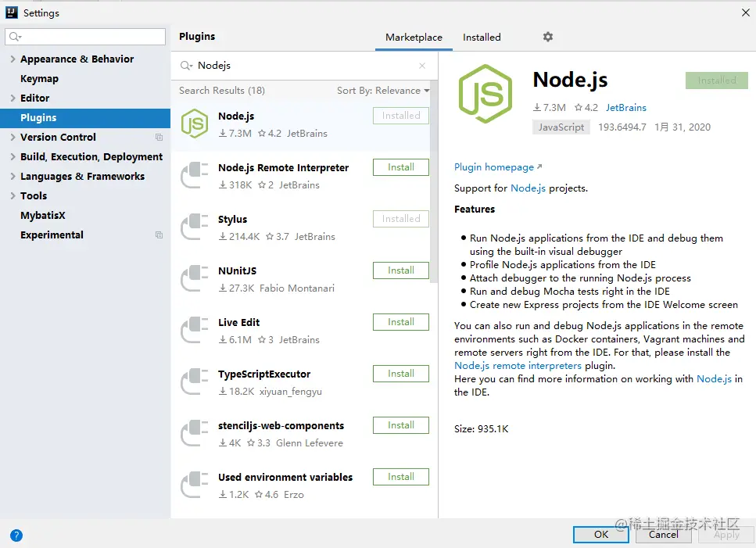Click the project-level icon beside Version Control
Screen dimensions: 756x548
coord(159,138)
